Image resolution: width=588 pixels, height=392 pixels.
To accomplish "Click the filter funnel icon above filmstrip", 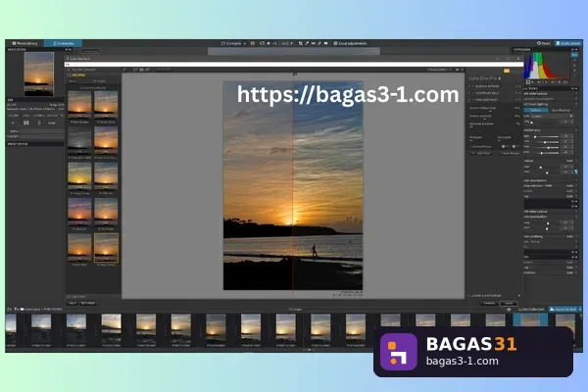I will point(16,309).
